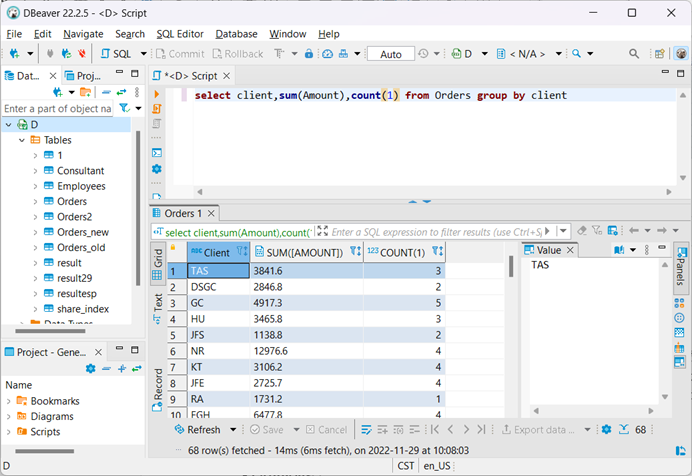
Task: Click filter icon on Client column header
Action: (x=241, y=252)
